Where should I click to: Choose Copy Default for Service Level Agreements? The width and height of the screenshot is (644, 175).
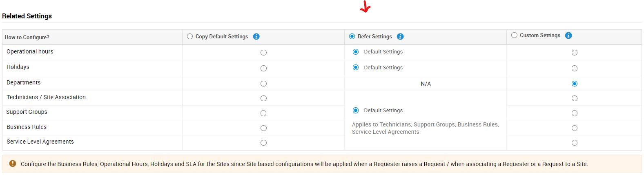pyautogui.click(x=263, y=143)
